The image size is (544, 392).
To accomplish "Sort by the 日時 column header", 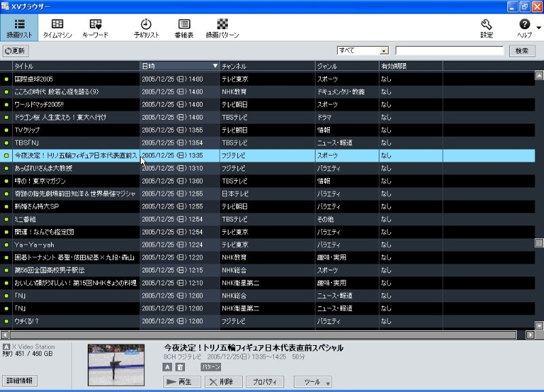I will pos(180,66).
